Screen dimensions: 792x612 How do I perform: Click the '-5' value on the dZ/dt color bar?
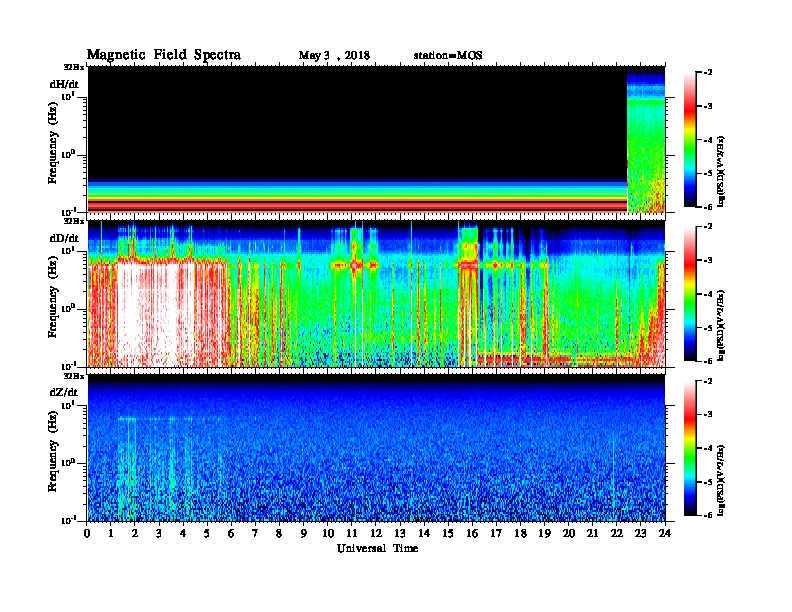[708, 482]
